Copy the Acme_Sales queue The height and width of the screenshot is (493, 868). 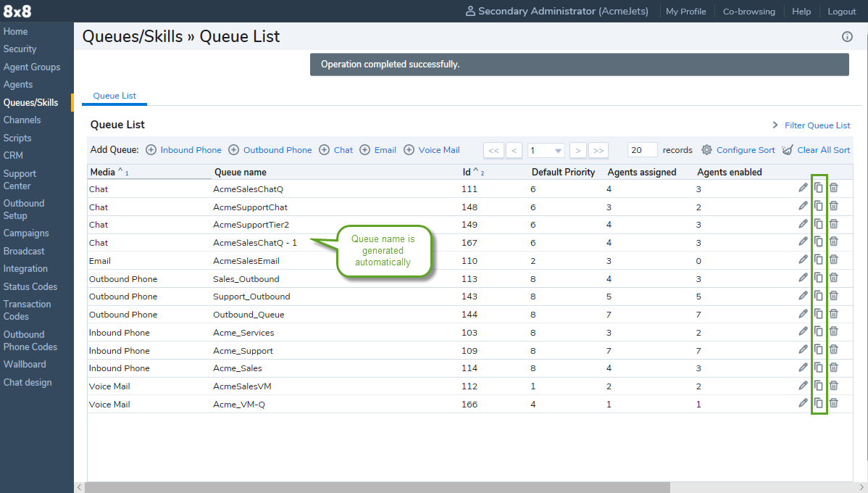tap(818, 368)
